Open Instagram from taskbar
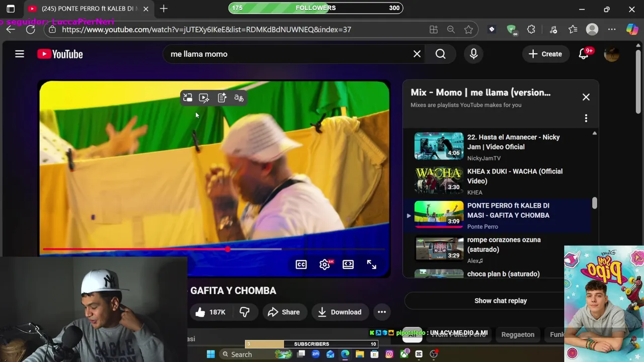The image size is (644, 362). pos(389,354)
